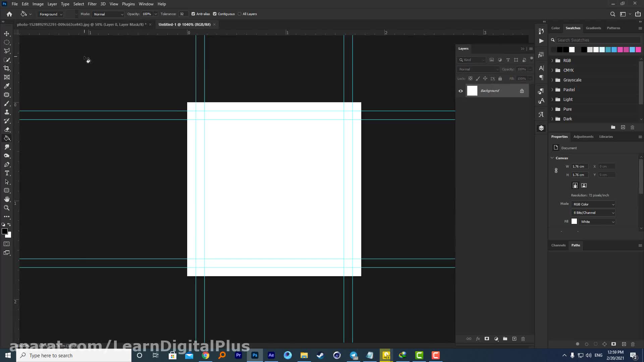Disable the Contiguous checkbox
The image size is (644, 362).
point(215,14)
